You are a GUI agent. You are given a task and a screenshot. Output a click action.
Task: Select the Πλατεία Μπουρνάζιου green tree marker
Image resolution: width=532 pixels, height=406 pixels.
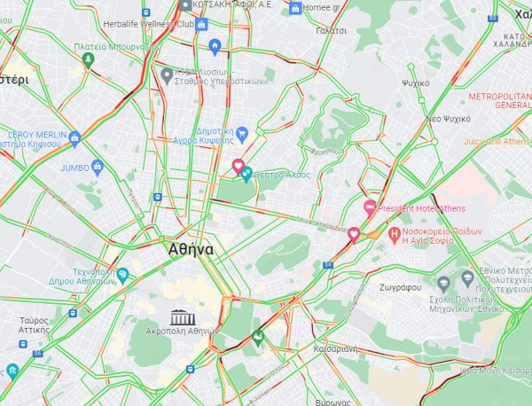point(88,60)
